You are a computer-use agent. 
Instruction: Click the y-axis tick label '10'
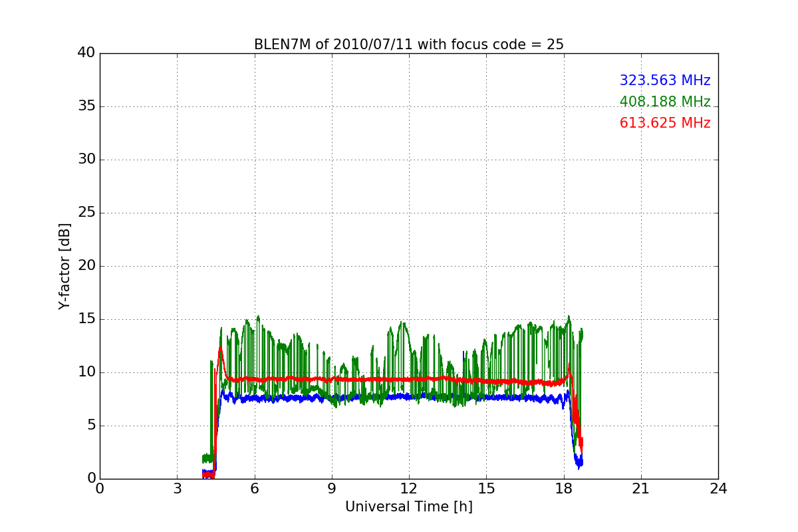[86, 372]
